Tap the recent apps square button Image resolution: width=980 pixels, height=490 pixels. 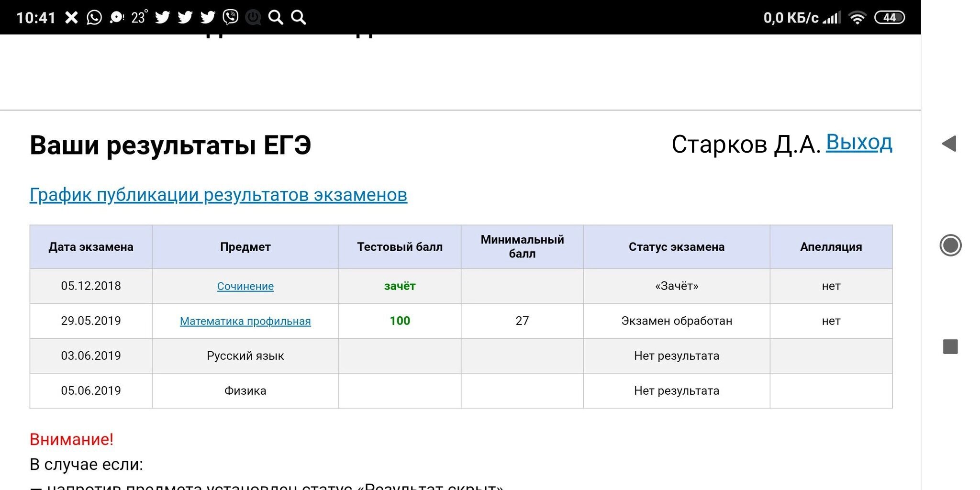pyautogui.click(x=950, y=346)
